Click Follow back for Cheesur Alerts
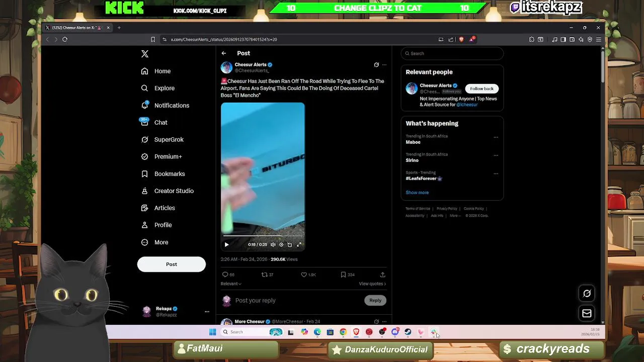Image resolution: width=644 pixels, height=362 pixels. 481,88
